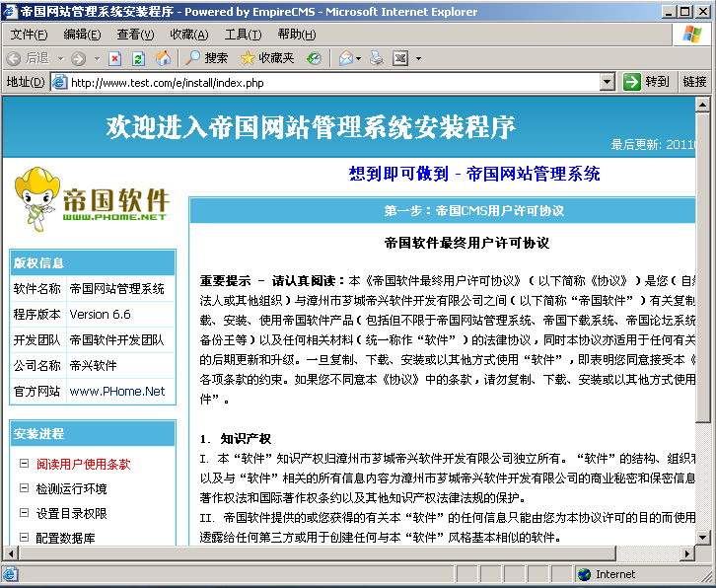Click the 第一步：帝国CMS用户许可协议 header
This screenshot has height=588, width=716.
[x=473, y=210]
